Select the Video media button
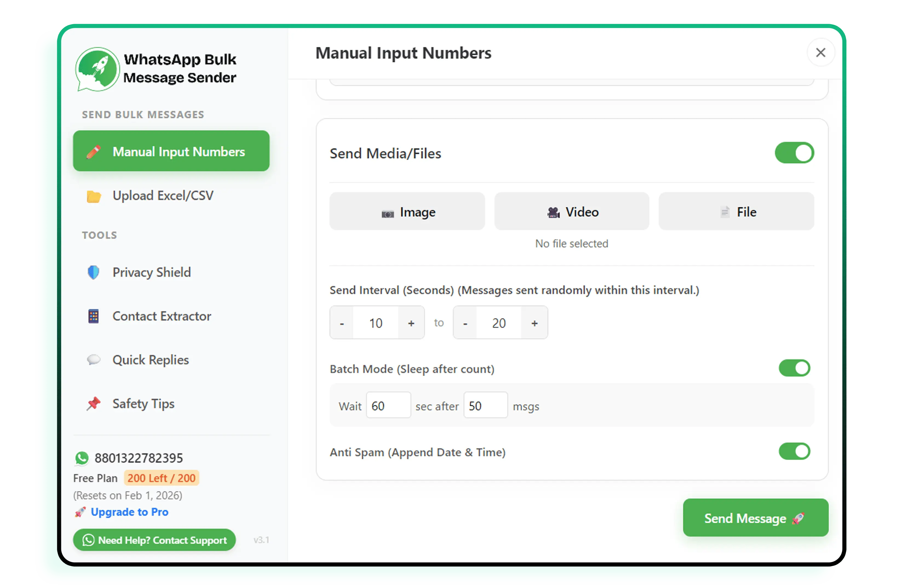The height and width of the screenshot is (588, 924). 572,212
